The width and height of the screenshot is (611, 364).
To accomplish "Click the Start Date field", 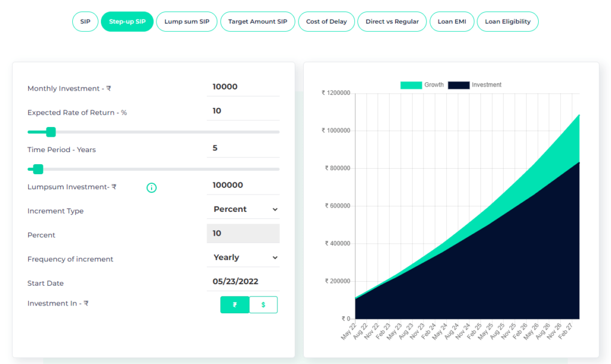I will point(243,282).
